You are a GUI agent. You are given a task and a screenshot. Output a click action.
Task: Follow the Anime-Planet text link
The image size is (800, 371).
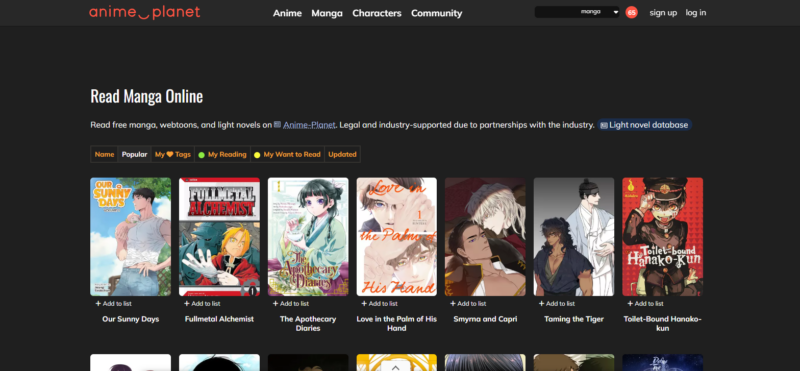309,125
